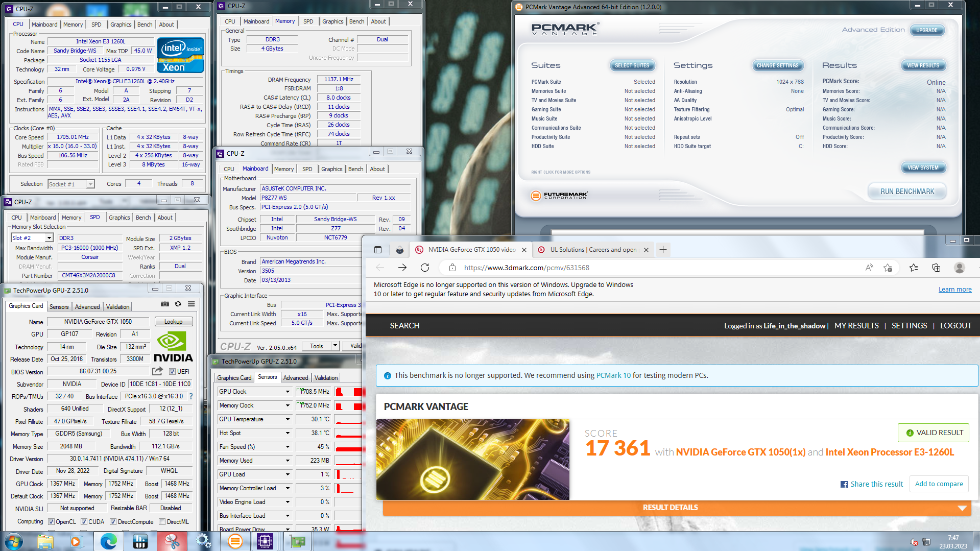This screenshot has width=980, height=551.
Task: Click the Futuremark logo in PCMark Vantage
Action: point(560,195)
